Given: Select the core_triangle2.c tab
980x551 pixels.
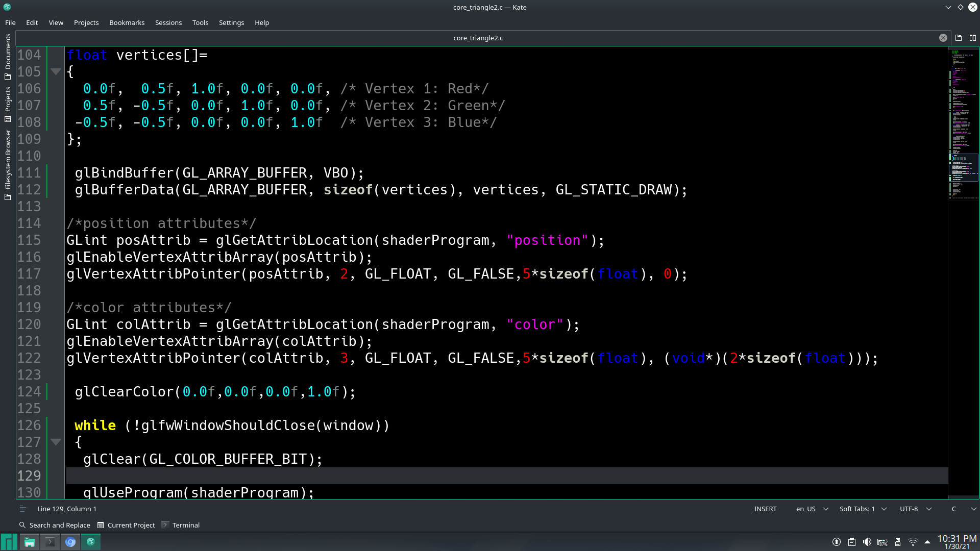Looking at the screenshot, I should pyautogui.click(x=478, y=37).
